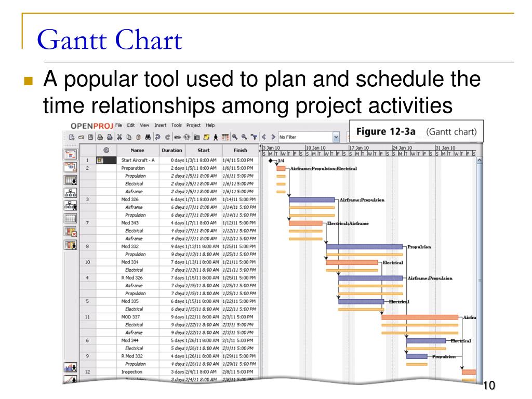Screen dimensions: 532x399
Task: Open the Tools menu
Action: click(177, 125)
